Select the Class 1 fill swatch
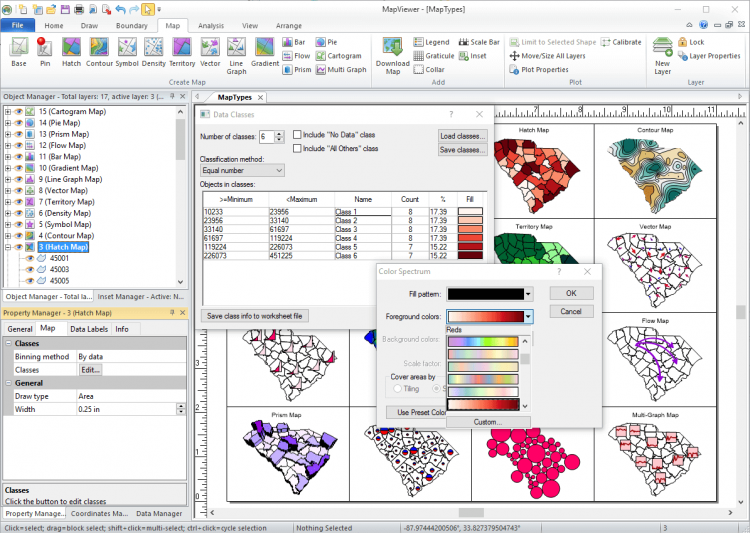The image size is (750, 533). [470, 211]
